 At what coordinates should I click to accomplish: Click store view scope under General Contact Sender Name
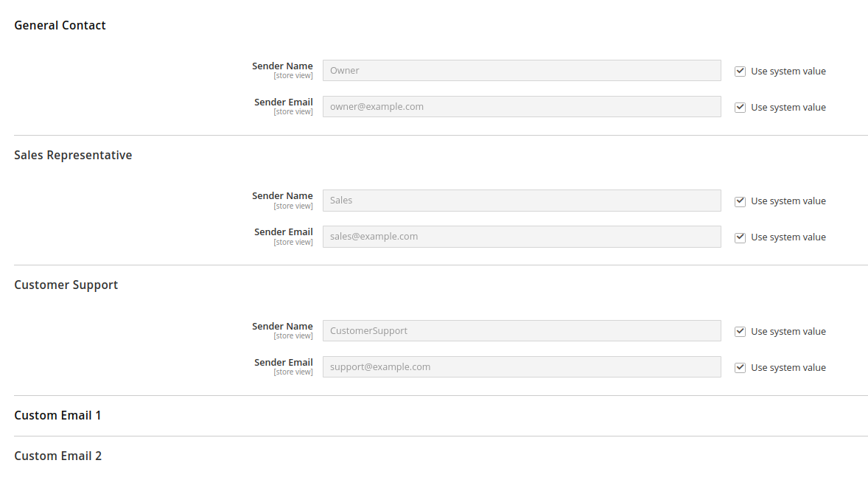pyautogui.click(x=293, y=75)
